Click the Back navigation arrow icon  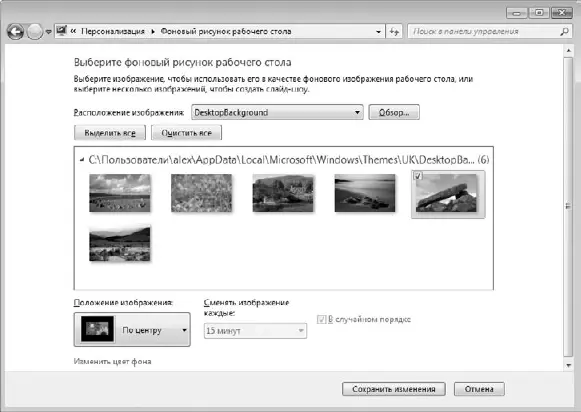(15, 32)
